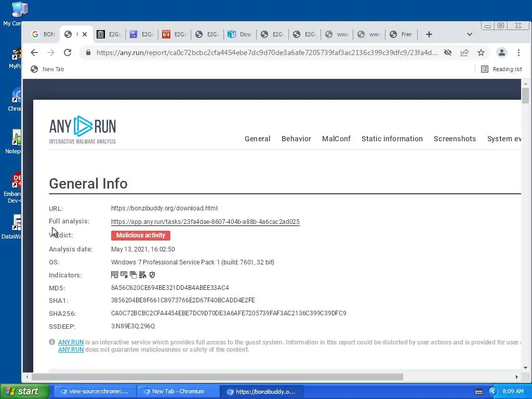Switch to the Free tab
The image size is (532, 399).
click(x=401, y=34)
